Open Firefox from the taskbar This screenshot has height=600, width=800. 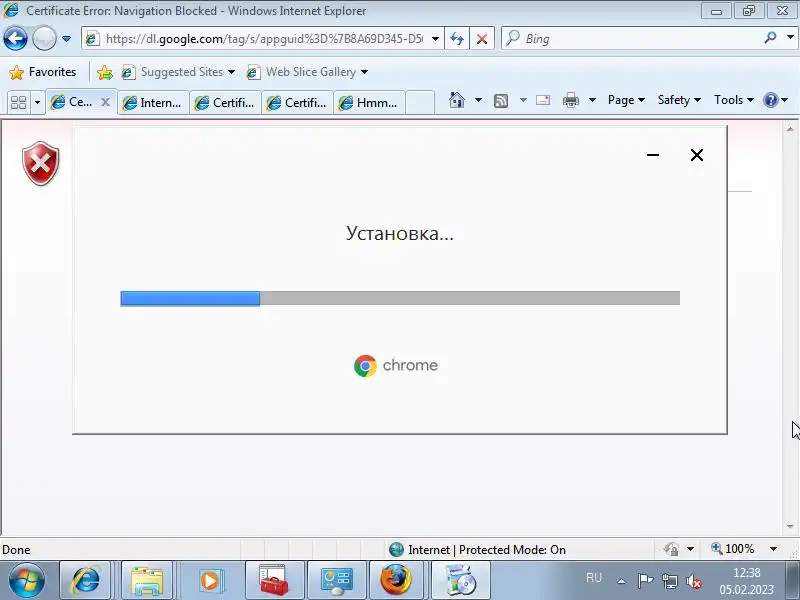click(395, 581)
